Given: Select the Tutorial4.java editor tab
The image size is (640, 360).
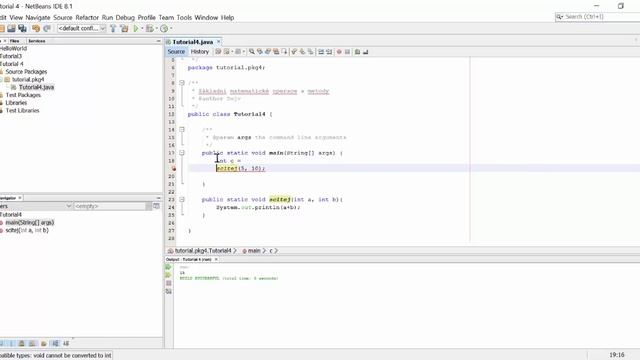Looking at the screenshot, I should (193, 42).
